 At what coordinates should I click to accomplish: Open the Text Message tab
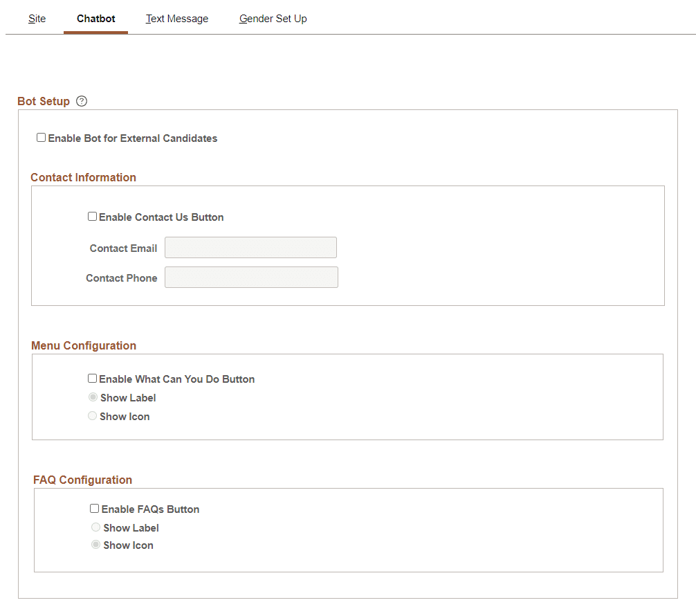coord(176,19)
